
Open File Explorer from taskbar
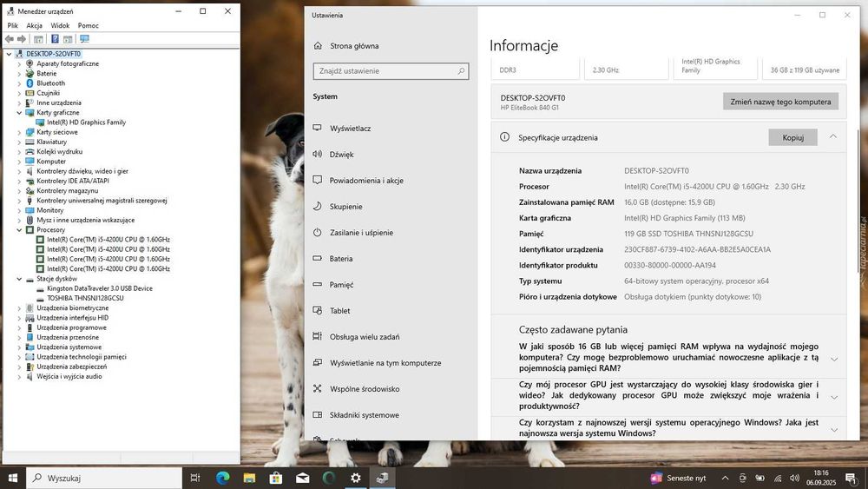point(249,478)
